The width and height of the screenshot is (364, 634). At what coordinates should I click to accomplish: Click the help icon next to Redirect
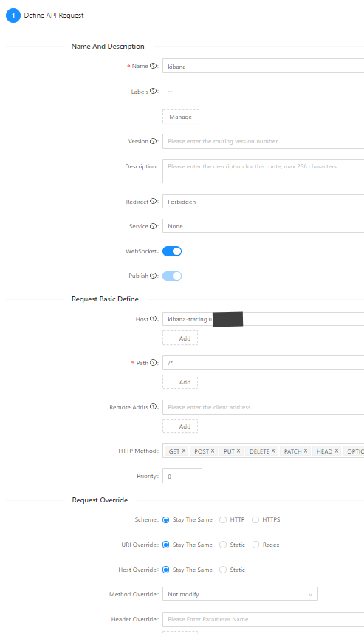[x=153, y=202]
